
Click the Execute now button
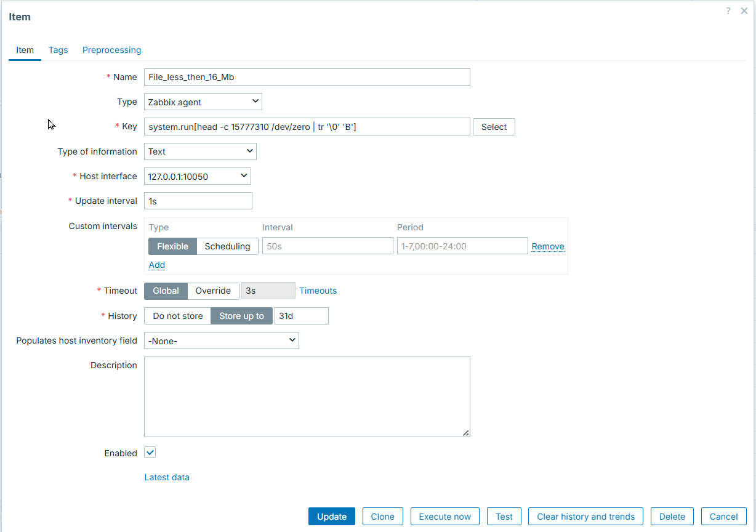coord(444,517)
